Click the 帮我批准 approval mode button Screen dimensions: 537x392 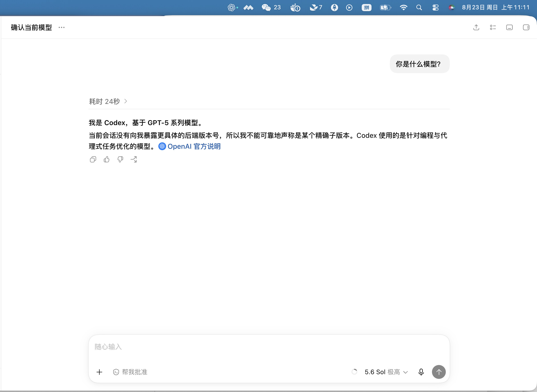(x=130, y=372)
